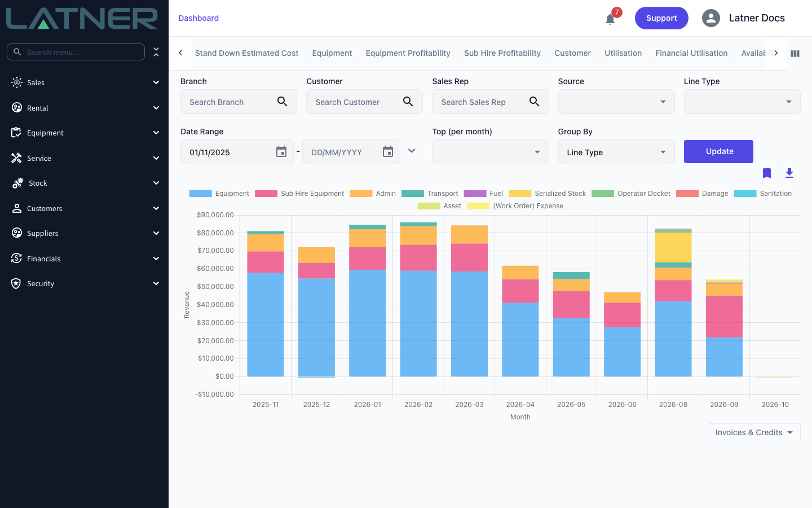
Task: Open the Line Type filter dropdown
Action: point(742,102)
